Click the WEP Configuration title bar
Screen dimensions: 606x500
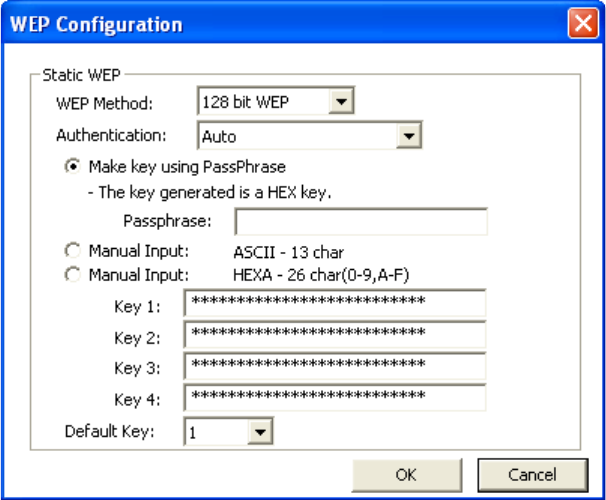(x=284, y=24)
